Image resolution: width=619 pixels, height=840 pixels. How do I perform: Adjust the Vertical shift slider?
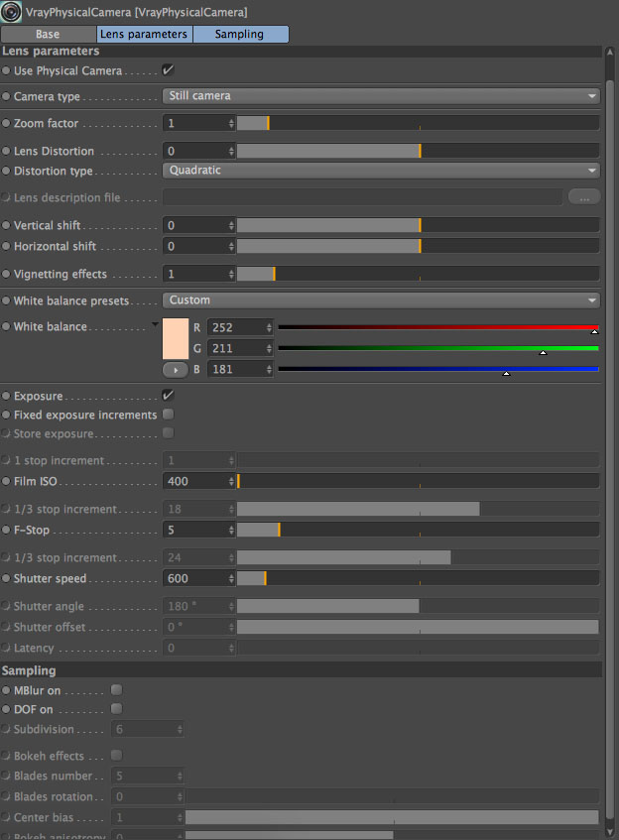tap(418, 225)
